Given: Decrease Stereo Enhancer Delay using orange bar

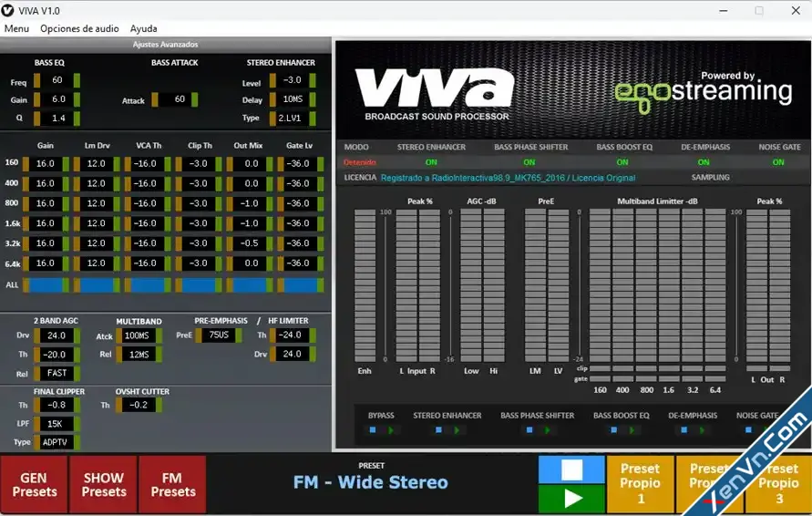Looking at the screenshot, I should (272, 99).
